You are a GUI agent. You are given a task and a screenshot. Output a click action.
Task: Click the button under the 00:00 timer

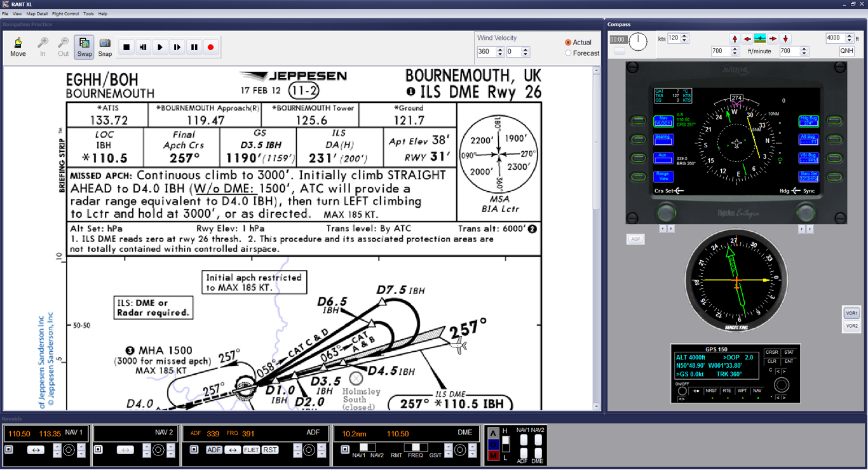[620, 51]
